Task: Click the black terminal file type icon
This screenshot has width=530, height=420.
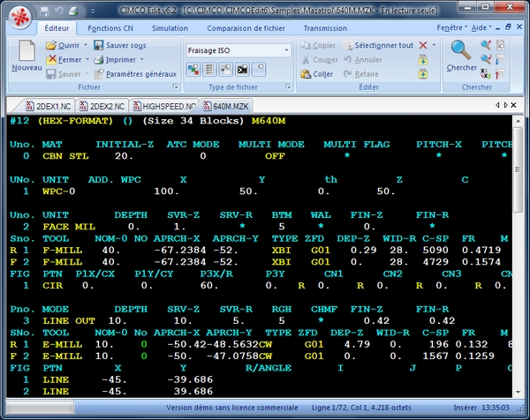Action: coord(242,70)
